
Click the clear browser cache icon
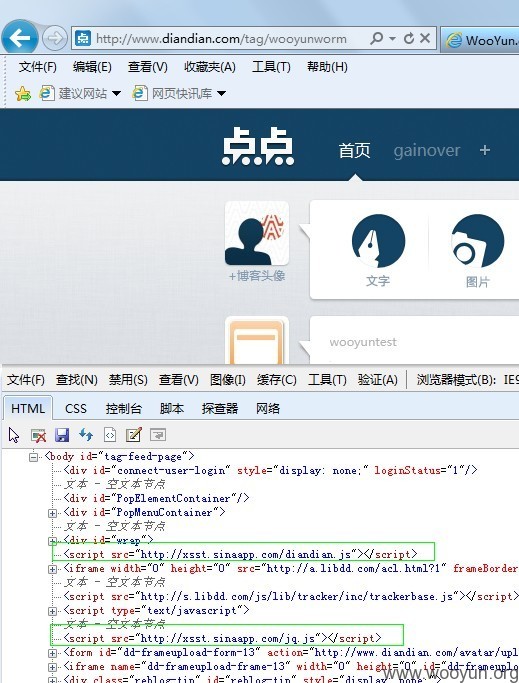(x=38, y=435)
